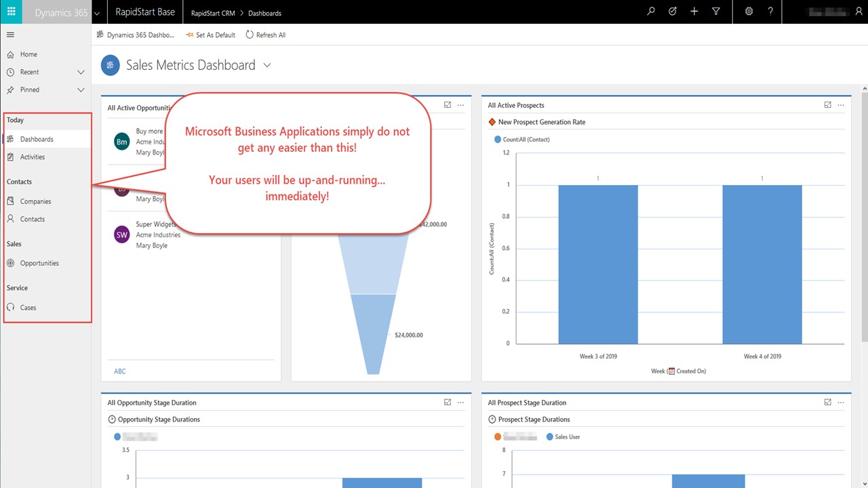Viewport: 868px width, 488px height.
Task: Open advanced find funnel icon
Action: [716, 12]
